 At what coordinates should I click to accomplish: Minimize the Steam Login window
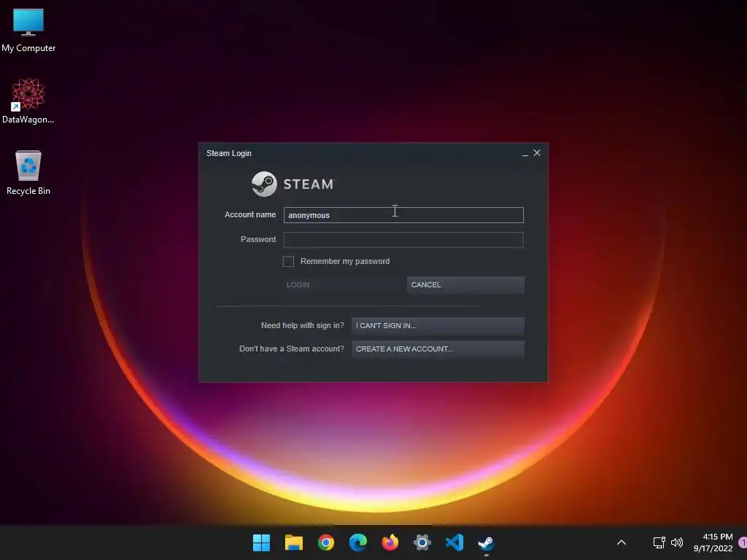[x=525, y=153]
